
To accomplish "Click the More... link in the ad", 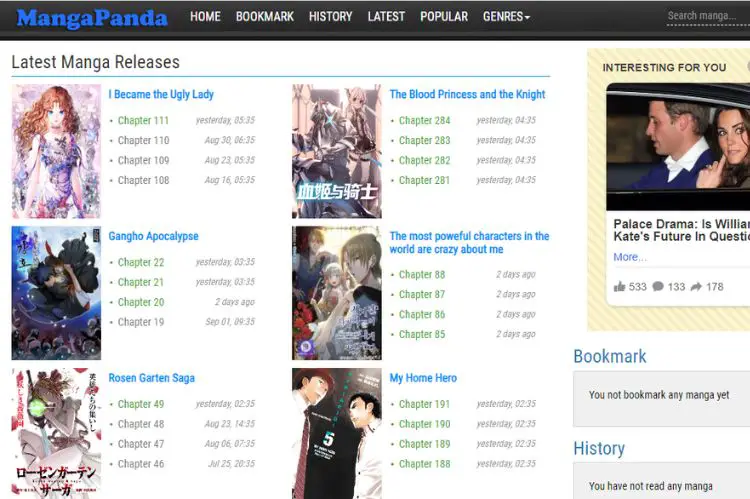I will click(630, 257).
